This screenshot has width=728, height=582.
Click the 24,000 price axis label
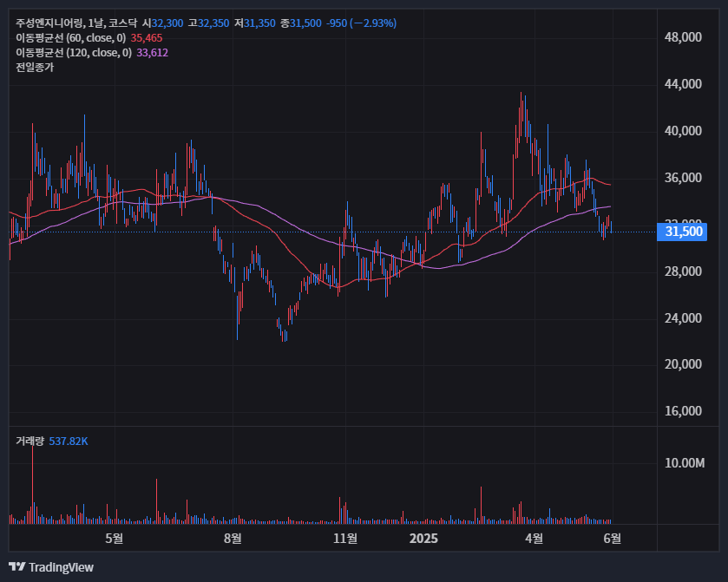(x=683, y=318)
